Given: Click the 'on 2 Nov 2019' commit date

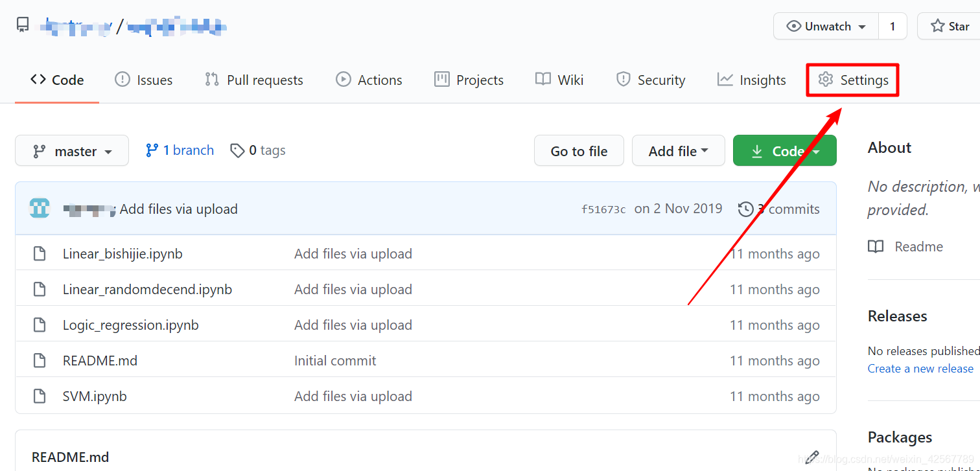Looking at the screenshot, I should click(x=678, y=209).
